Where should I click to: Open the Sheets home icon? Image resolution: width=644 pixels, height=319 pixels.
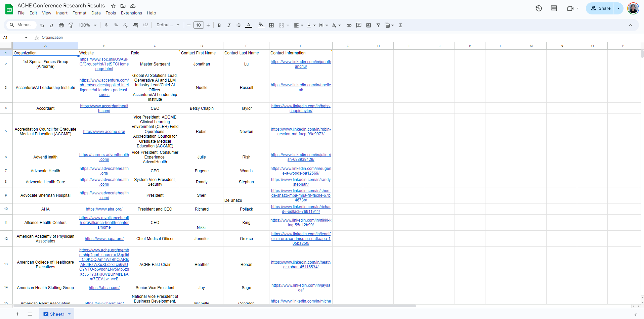coord(9,9)
